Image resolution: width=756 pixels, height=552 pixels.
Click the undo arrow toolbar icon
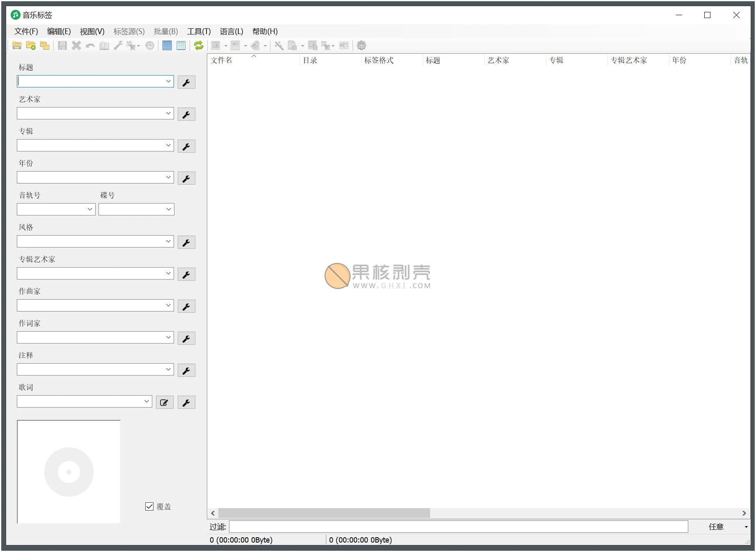89,45
